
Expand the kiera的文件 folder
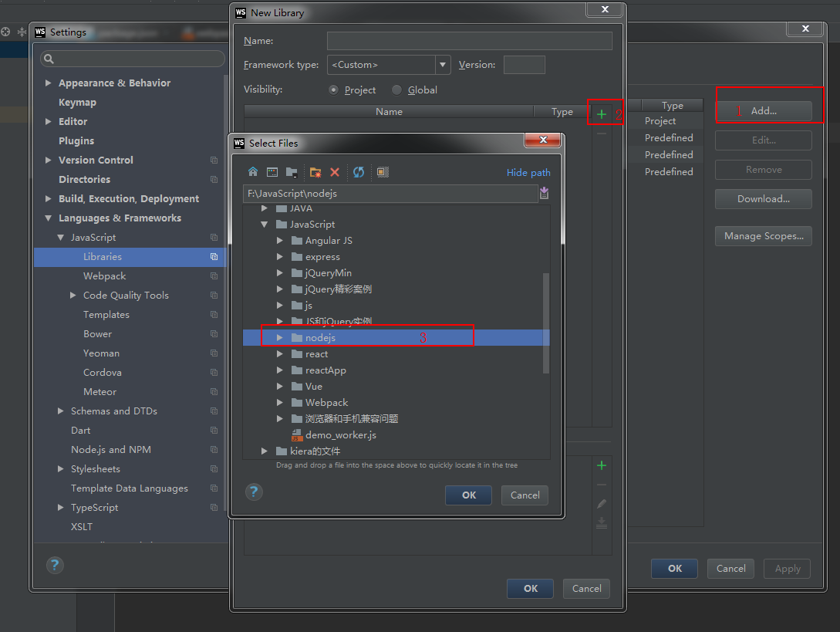tap(264, 451)
